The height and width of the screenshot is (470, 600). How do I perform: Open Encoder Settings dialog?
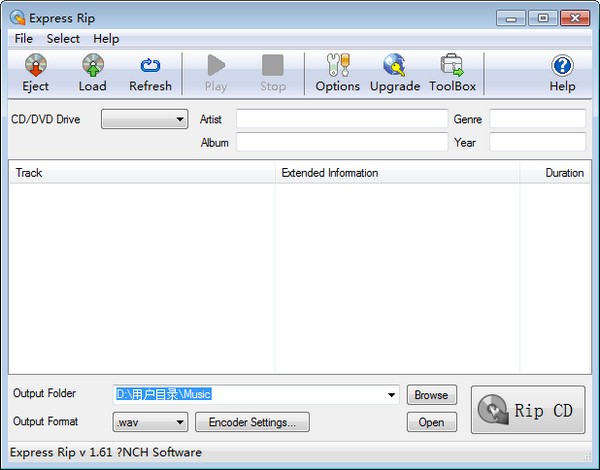coord(252,422)
